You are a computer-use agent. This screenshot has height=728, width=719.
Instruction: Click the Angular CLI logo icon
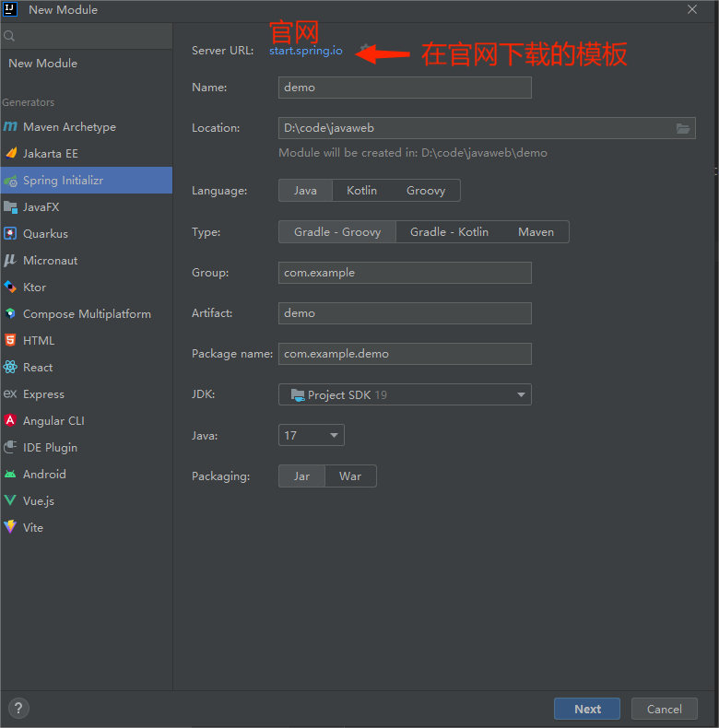pyautogui.click(x=10, y=420)
